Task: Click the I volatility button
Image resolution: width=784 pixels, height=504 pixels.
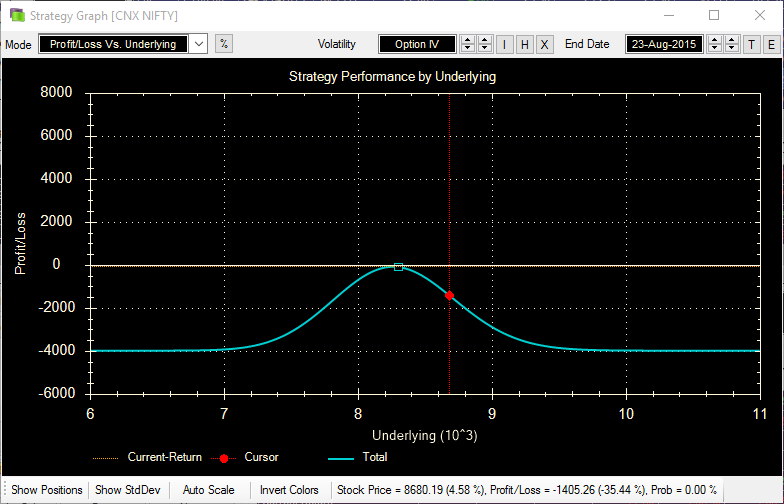Action: [504, 44]
